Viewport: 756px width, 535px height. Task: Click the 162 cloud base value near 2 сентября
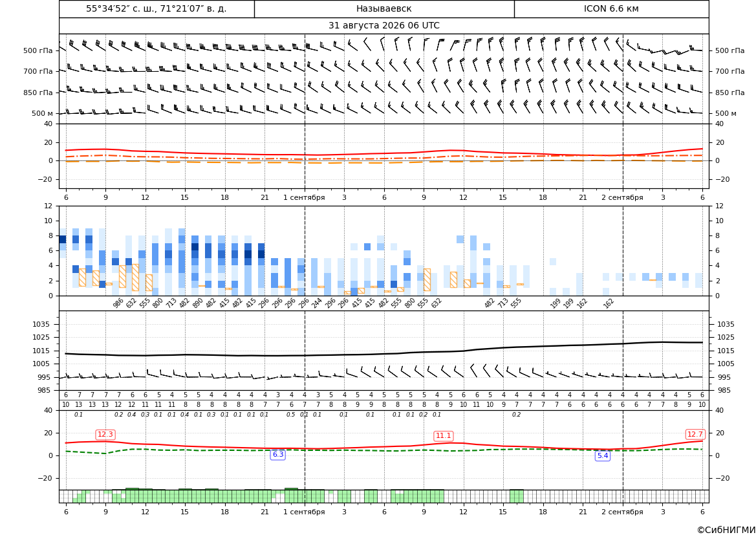609,303
